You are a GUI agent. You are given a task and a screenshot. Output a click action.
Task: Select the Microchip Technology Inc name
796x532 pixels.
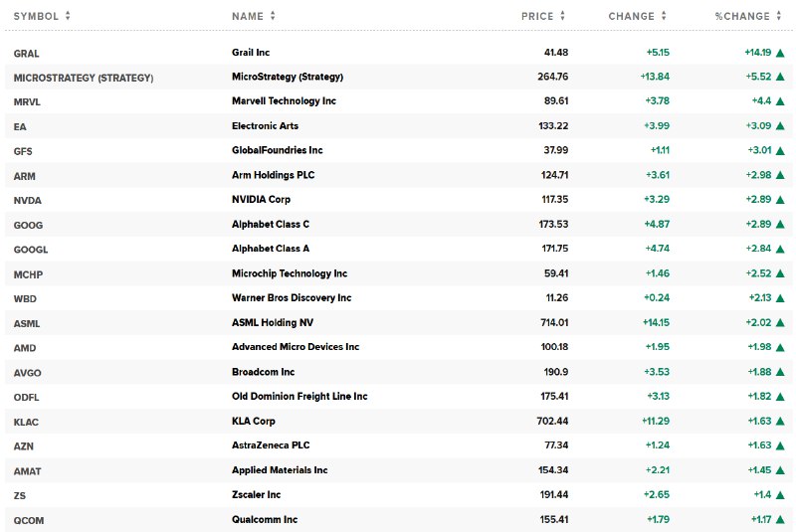(x=290, y=273)
